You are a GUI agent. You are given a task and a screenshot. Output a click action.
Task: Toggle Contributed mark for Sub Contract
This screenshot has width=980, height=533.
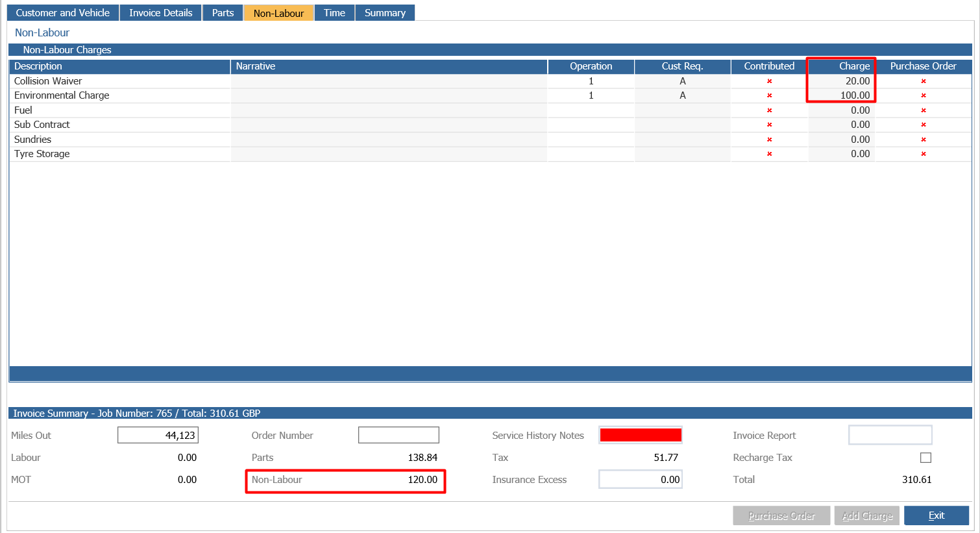(x=769, y=125)
